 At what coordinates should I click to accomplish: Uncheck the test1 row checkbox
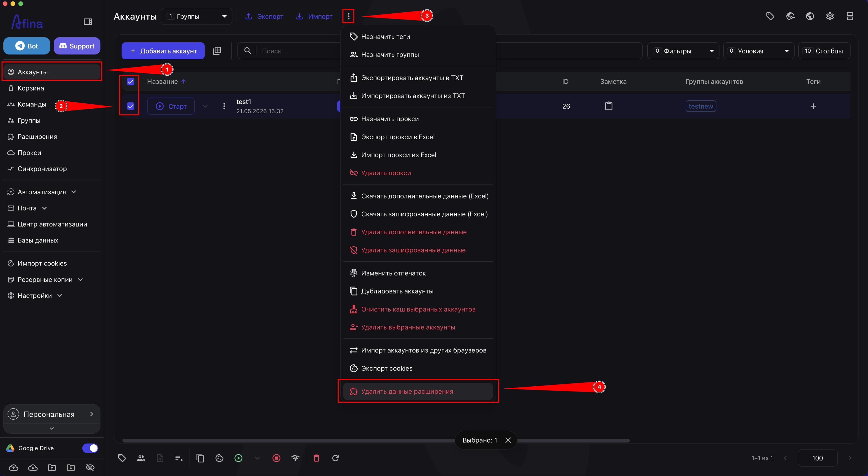(130, 106)
